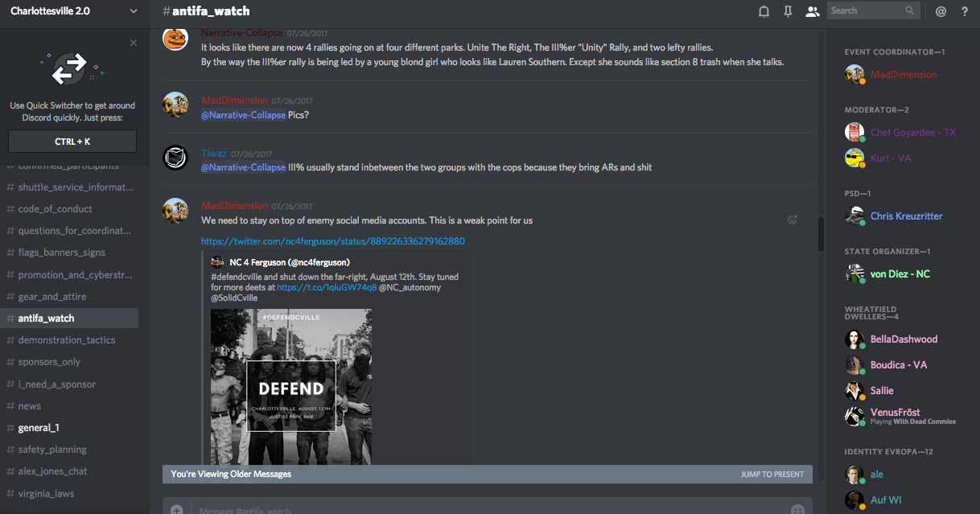Image resolution: width=980 pixels, height=514 pixels.
Task: Toggle the member list panel
Action: pyautogui.click(x=812, y=11)
